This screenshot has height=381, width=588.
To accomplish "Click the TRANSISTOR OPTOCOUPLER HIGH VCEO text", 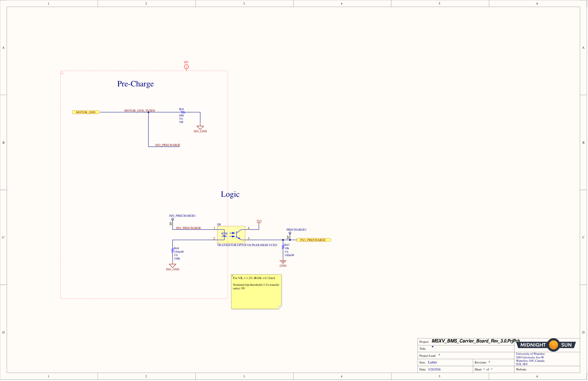I will 247,245.
